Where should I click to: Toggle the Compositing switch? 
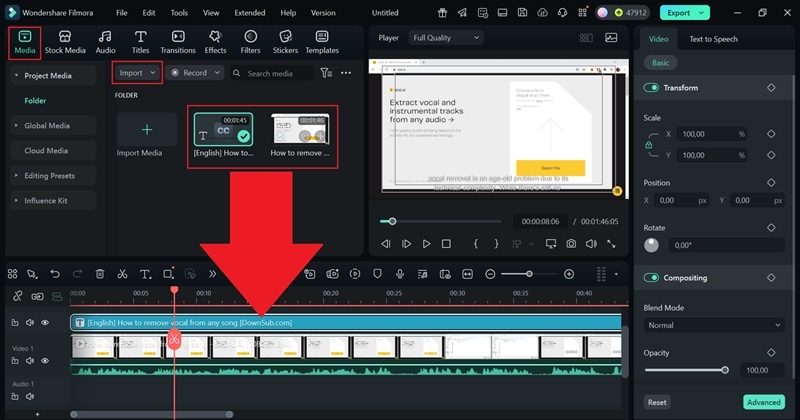click(x=651, y=278)
